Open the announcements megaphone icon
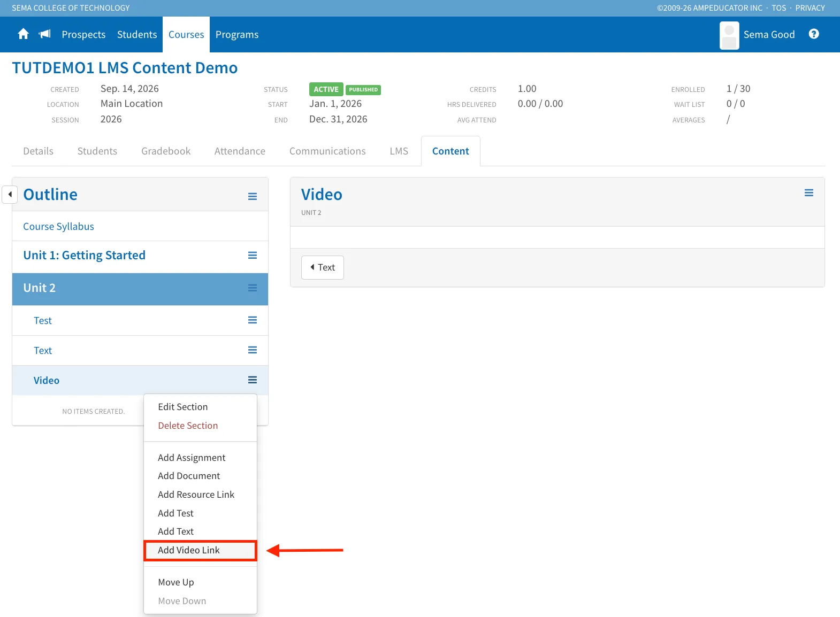 tap(45, 34)
